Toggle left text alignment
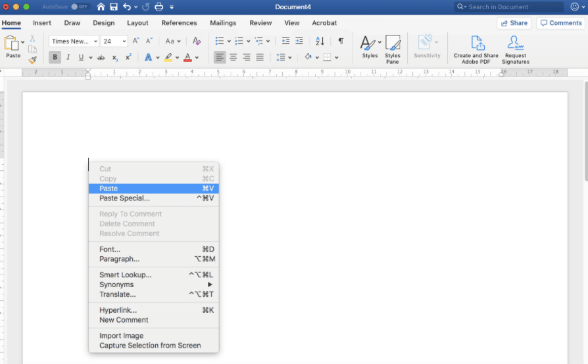588x364 pixels. pos(220,57)
